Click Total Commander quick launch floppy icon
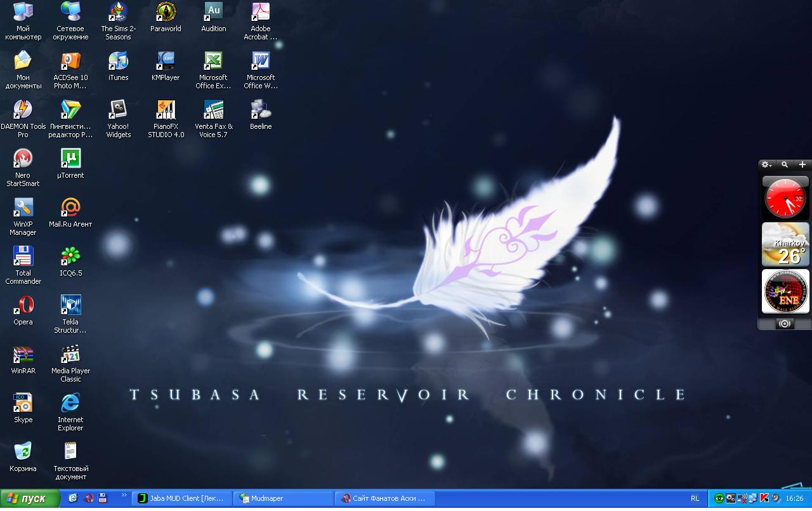The image size is (812, 511). pos(103,498)
